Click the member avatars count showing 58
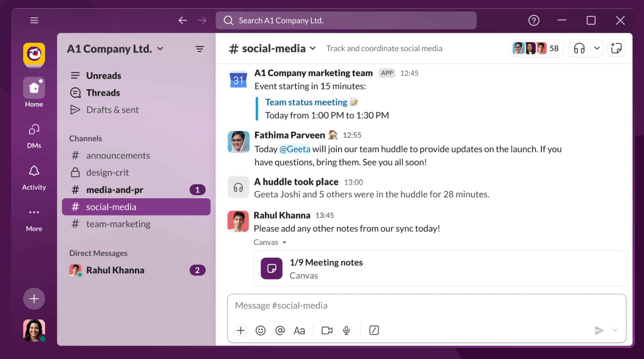Screen dimensions: 644x359 tap(537, 48)
